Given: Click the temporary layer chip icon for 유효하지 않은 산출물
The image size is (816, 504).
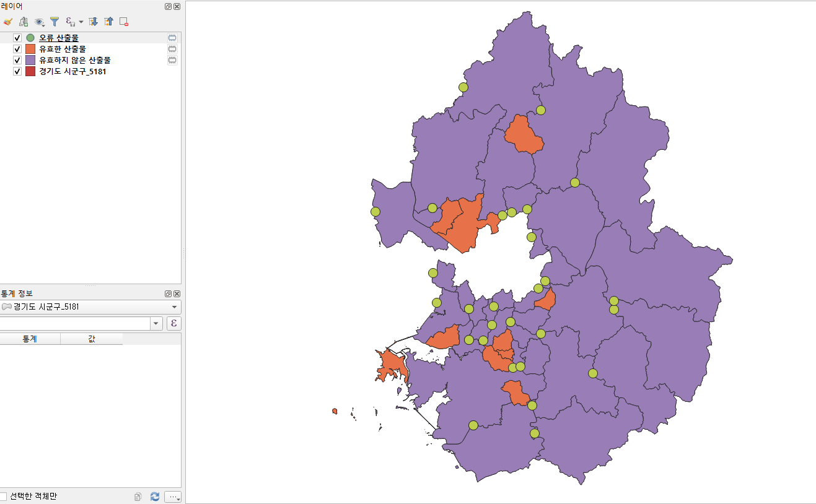Looking at the screenshot, I should [x=172, y=60].
